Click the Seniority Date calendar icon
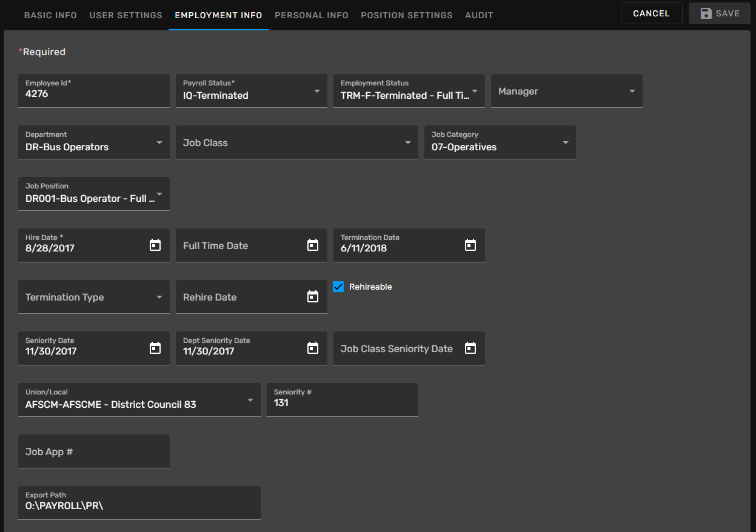Screen dimensions: 756x532 click(155, 348)
